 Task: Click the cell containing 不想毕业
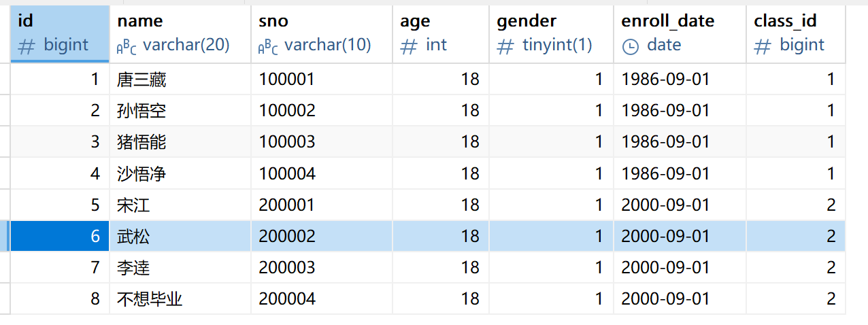click(x=180, y=298)
